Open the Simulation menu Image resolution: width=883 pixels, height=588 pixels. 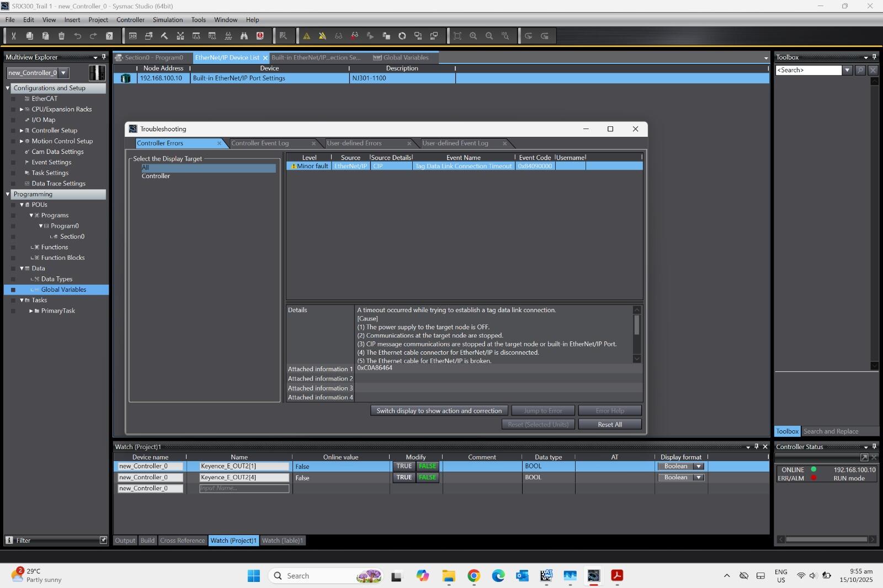(x=167, y=20)
